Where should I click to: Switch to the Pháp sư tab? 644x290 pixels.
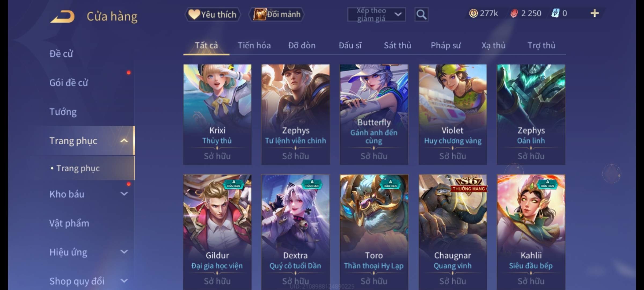click(x=445, y=45)
